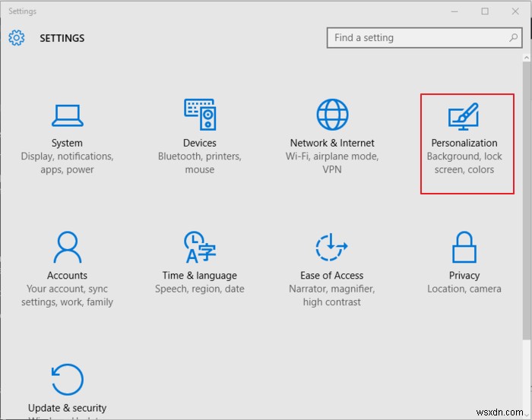Open the Accounts person icon
Screen dimensions: 532x420
click(67, 247)
